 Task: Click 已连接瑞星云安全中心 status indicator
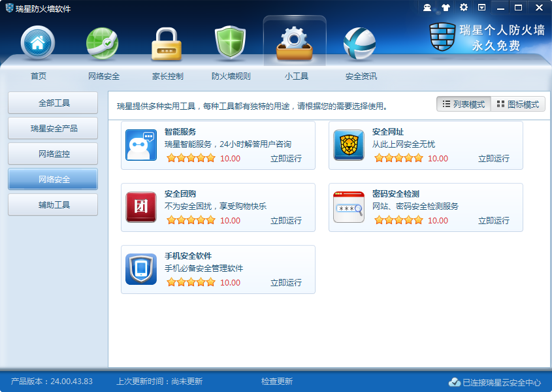pyautogui.click(x=495, y=382)
